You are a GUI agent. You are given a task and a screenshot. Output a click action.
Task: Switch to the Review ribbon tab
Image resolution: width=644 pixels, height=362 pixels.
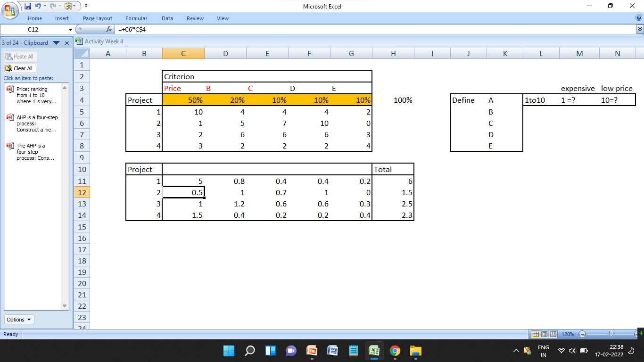195,18
